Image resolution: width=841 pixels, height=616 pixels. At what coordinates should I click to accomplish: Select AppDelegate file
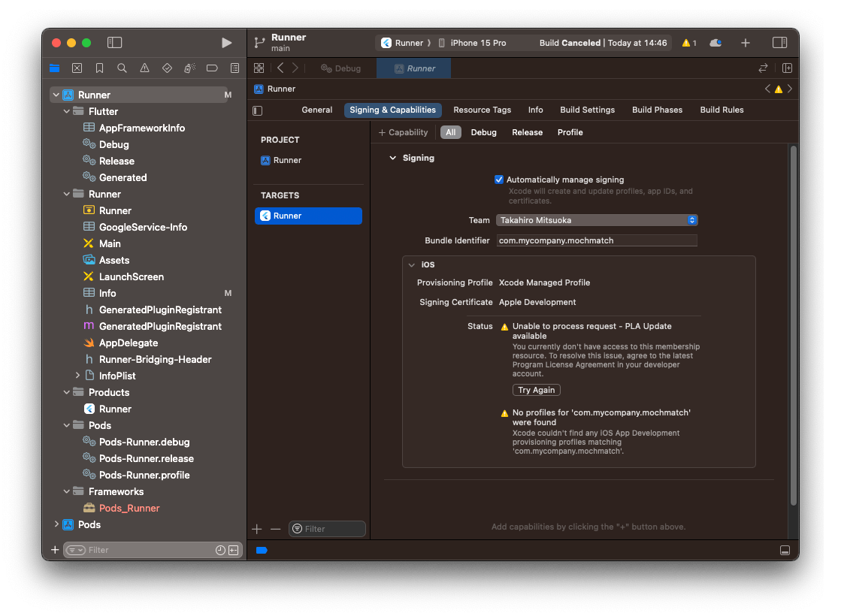pos(129,343)
